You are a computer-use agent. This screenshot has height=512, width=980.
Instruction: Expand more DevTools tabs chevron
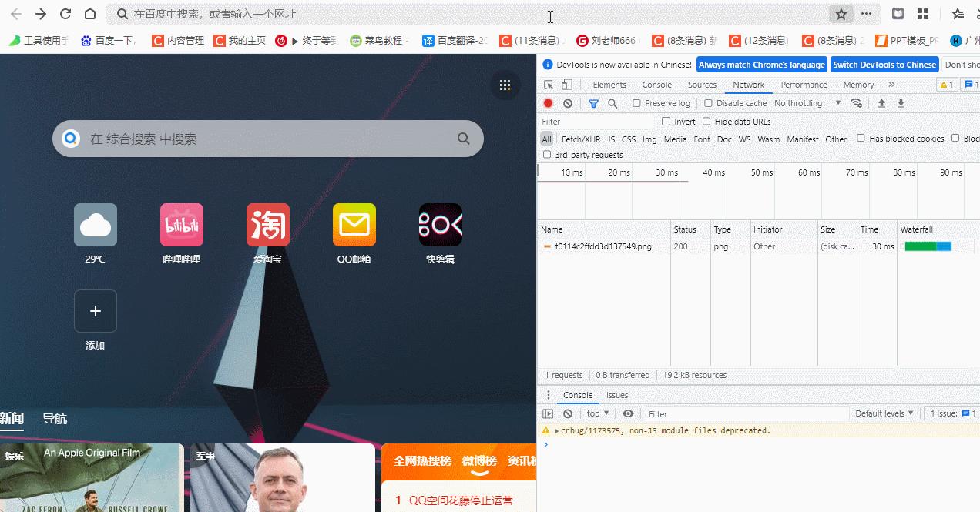click(891, 85)
